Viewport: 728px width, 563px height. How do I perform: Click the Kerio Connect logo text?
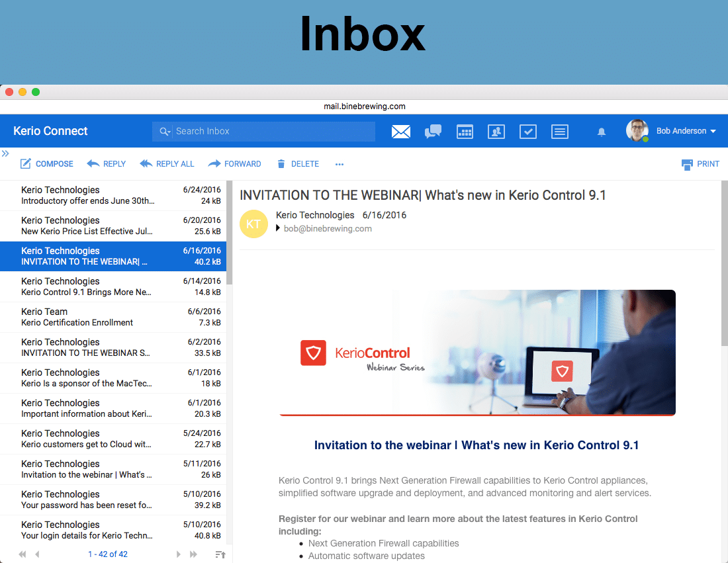coord(50,131)
